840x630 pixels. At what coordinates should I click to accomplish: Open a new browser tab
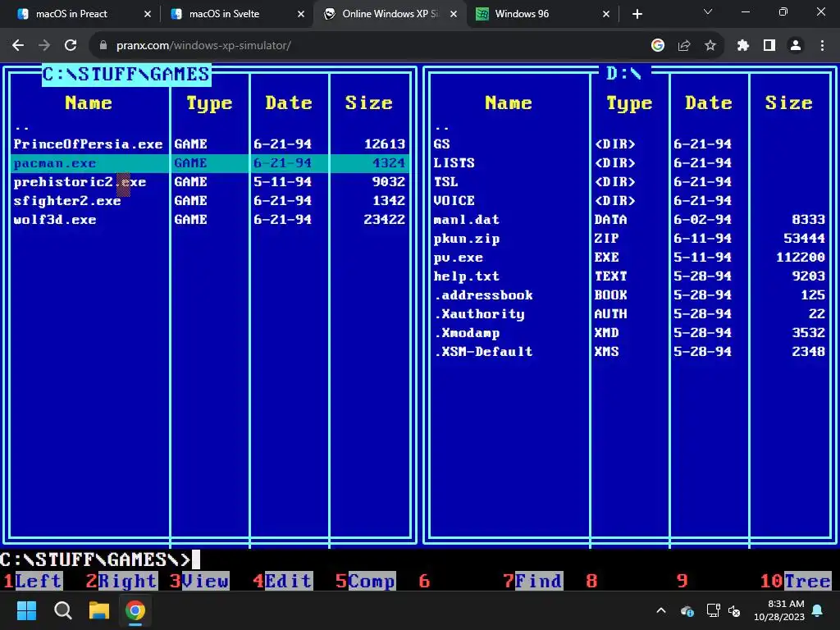click(x=637, y=14)
